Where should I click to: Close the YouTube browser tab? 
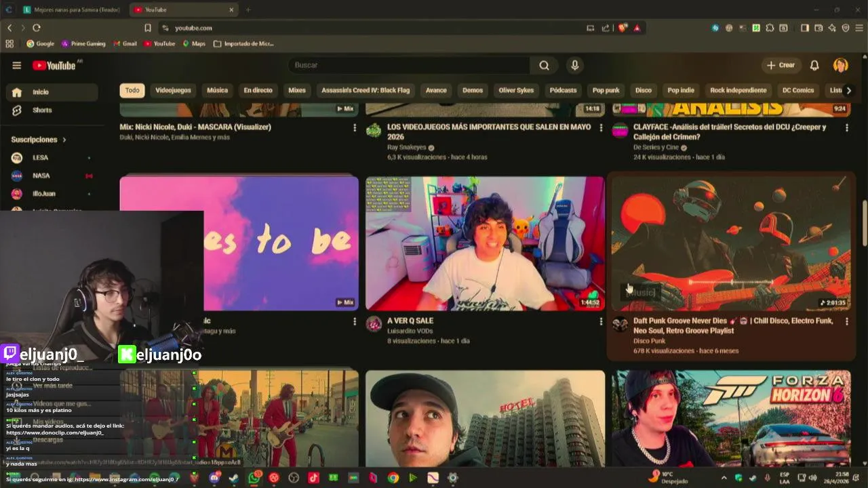pyautogui.click(x=231, y=9)
